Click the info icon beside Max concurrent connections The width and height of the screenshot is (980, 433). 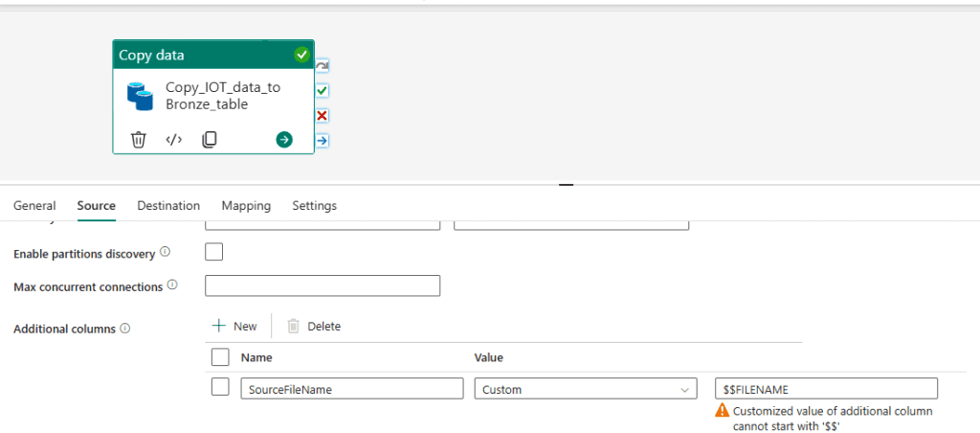point(172,285)
